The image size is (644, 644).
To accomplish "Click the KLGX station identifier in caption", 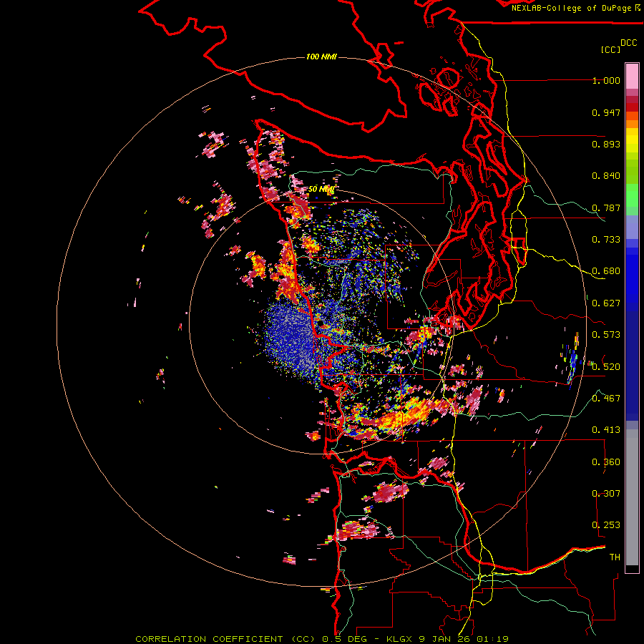I will pyautogui.click(x=399, y=639).
